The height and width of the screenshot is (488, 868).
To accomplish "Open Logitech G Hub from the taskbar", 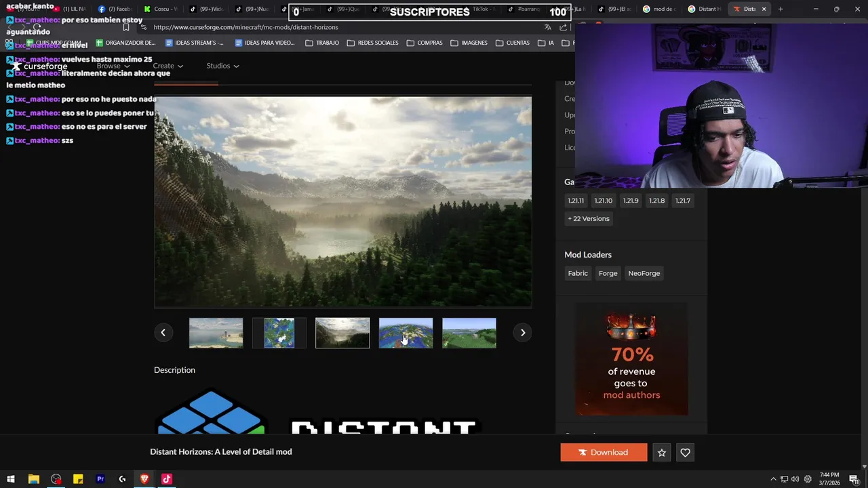I will [x=122, y=479].
